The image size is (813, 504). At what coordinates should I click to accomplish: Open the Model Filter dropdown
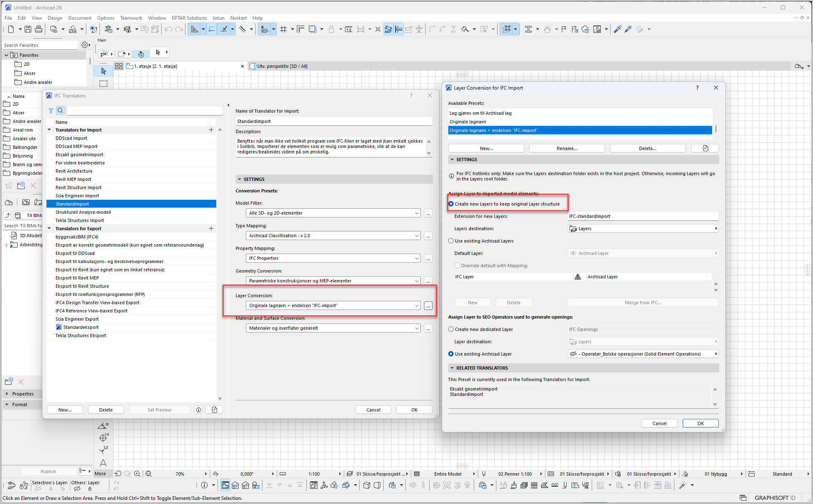(x=333, y=213)
